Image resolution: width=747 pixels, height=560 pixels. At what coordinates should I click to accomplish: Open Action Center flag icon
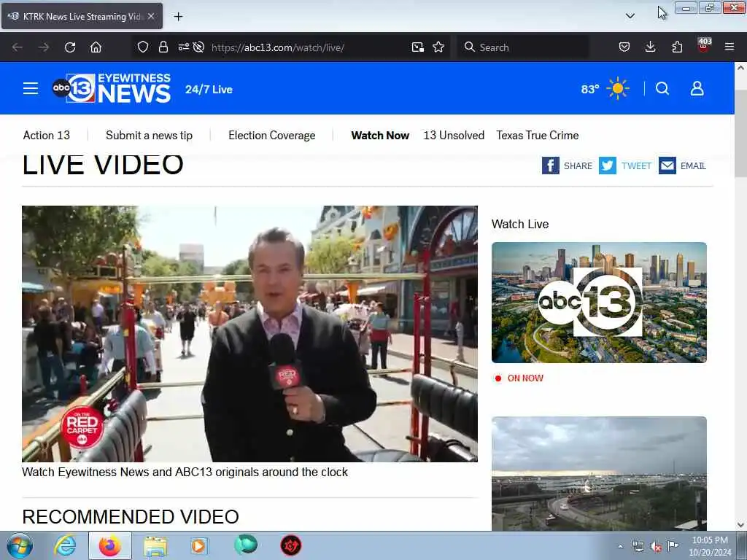(x=673, y=545)
